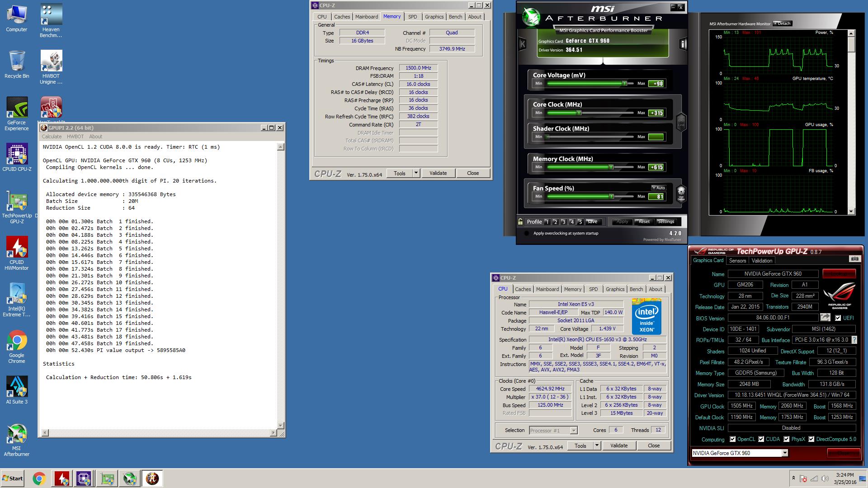Screen dimensions: 868x488
Task: Click GPUPI pi icon in the taskbar
Action: [x=152, y=479]
